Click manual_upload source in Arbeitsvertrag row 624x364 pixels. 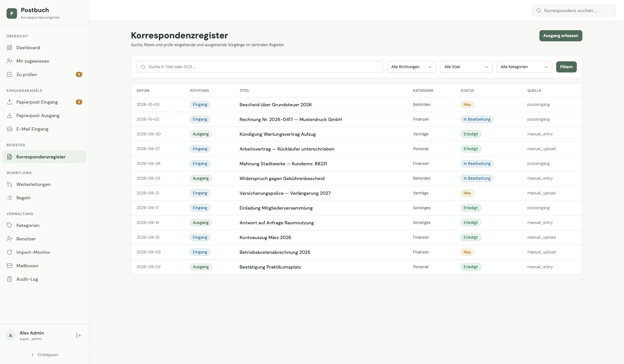click(541, 149)
